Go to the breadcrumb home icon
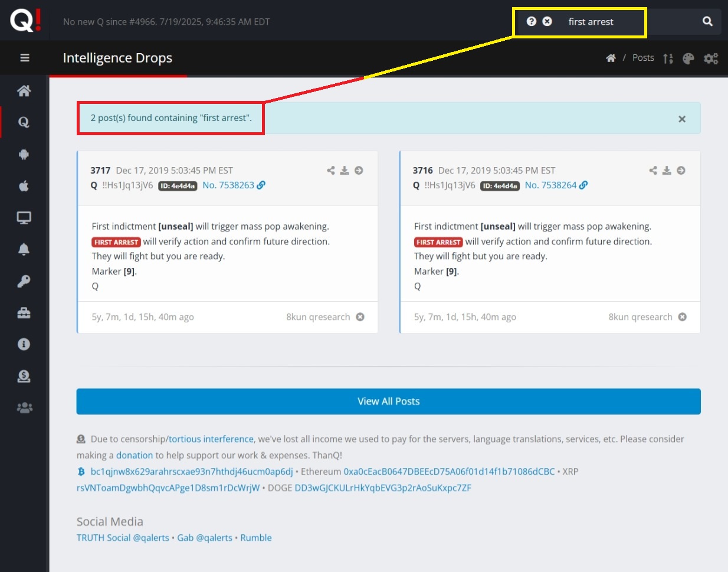Viewport: 728px width, 572px height. point(611,58)
